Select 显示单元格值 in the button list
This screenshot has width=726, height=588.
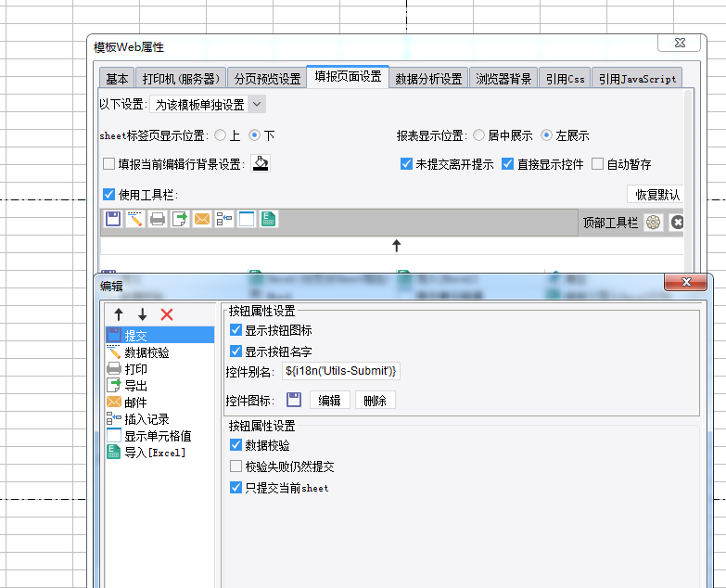tap(159, 436)
